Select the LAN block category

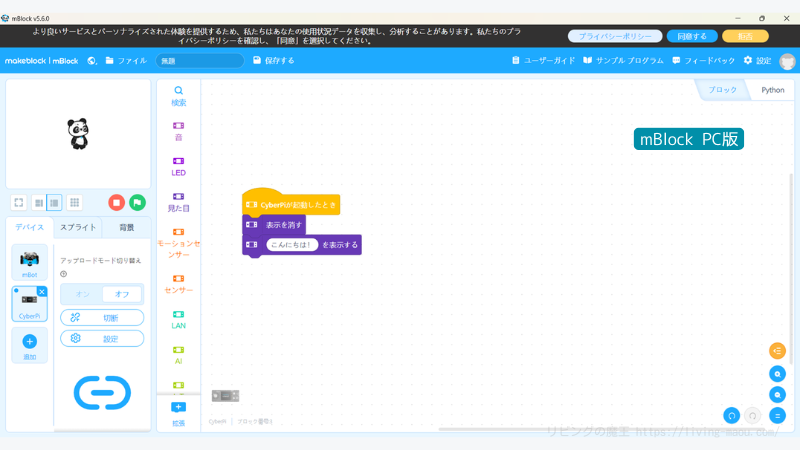click(x=179, y=320)
